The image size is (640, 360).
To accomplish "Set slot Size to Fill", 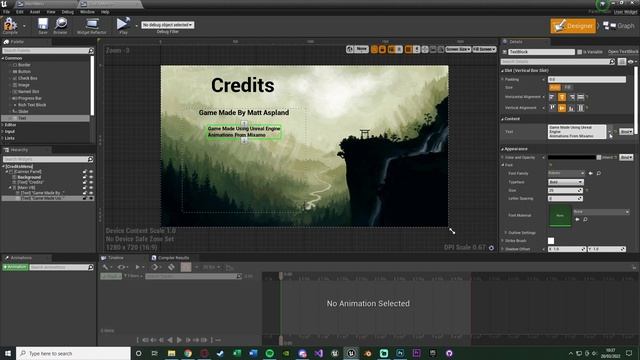I will click(567, 87).
